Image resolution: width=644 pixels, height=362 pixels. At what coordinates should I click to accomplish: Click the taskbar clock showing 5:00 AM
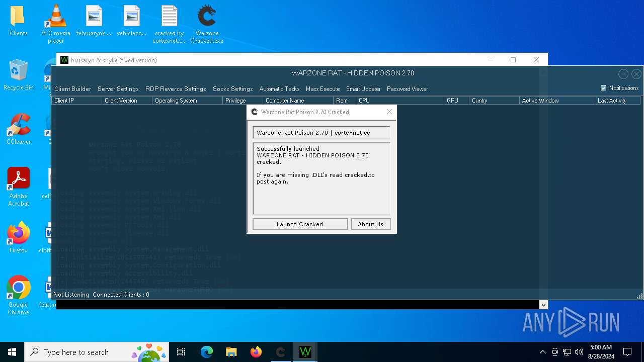(x=601, y=352)
